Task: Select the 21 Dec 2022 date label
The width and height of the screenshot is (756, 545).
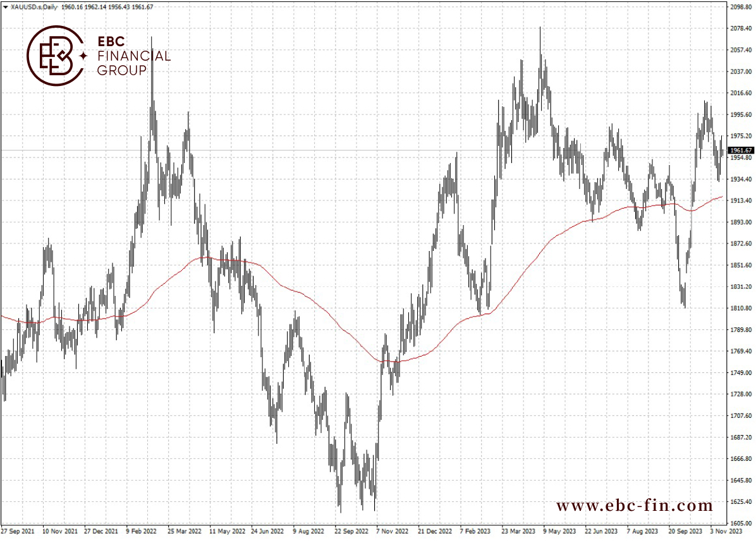Action: coord(435,532)
